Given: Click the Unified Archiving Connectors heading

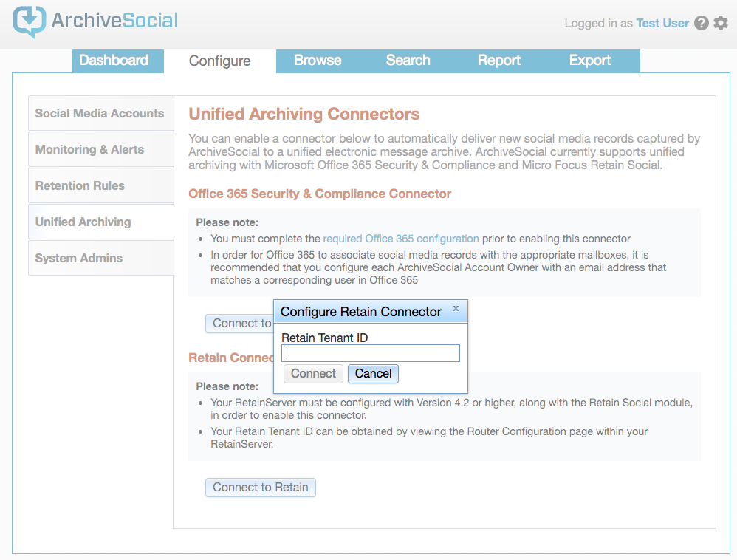Looking at the screenshot, I should point(304,114).
